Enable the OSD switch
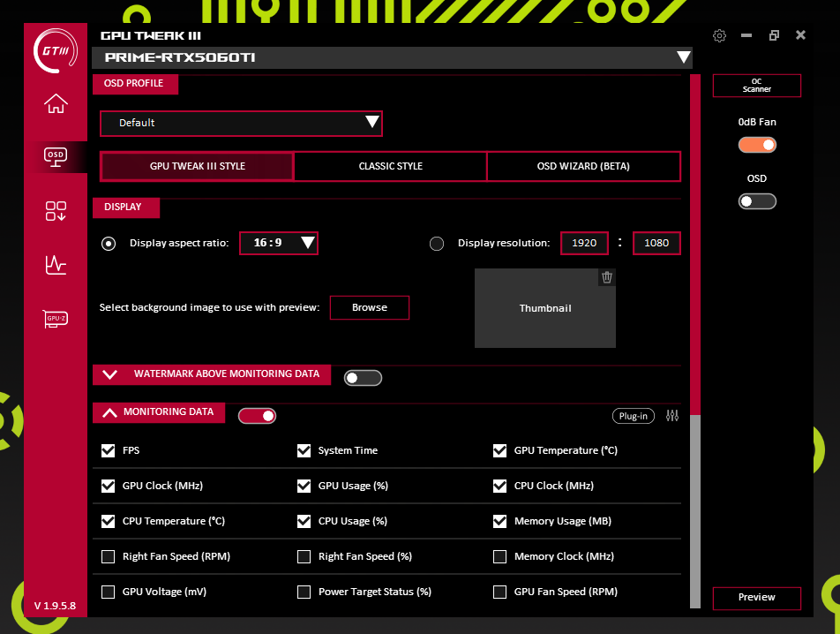Viewport: 840px width, 634px height. coord(757,201)
